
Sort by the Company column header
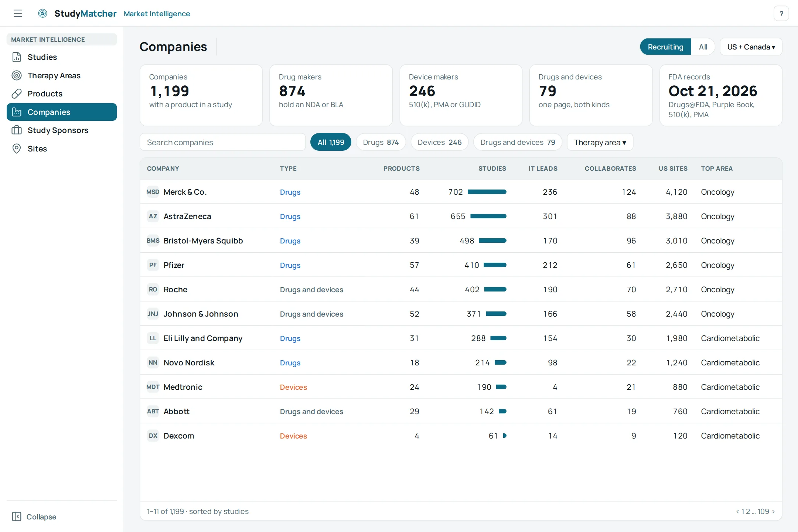click(163, 168)
